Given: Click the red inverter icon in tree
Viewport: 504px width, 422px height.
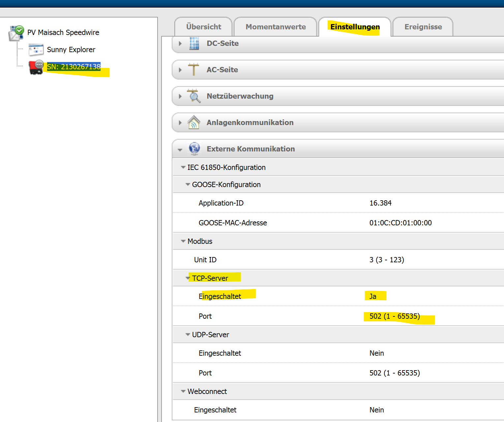Looking at the screenshot, I should [36, 67].
